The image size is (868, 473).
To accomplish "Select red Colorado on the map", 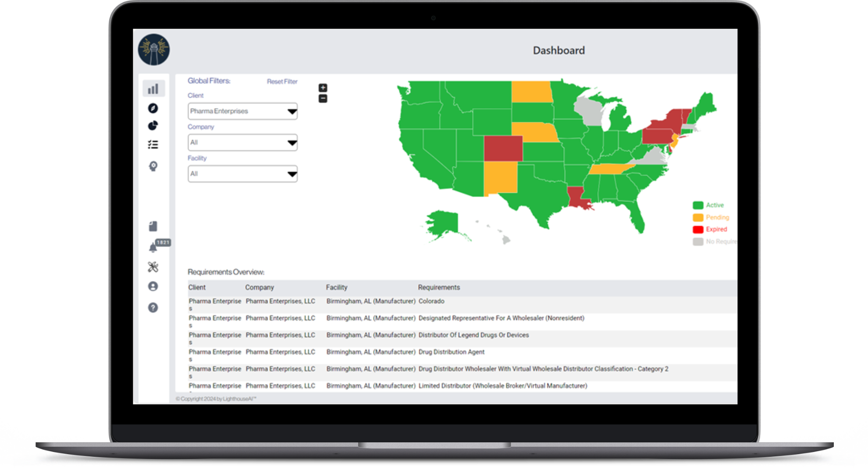I will point(503,148).
